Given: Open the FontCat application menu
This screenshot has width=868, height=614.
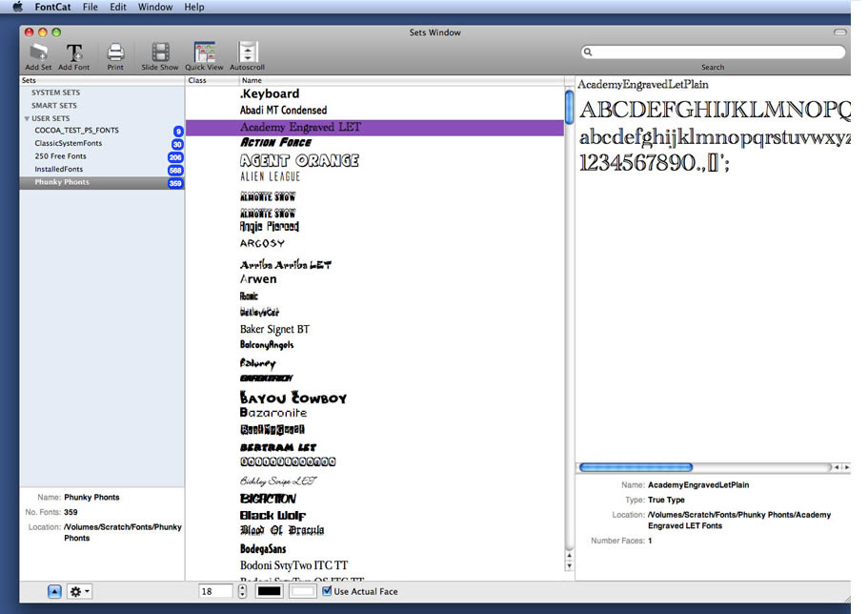Looking at the screenshot, I should coord(52,7).
